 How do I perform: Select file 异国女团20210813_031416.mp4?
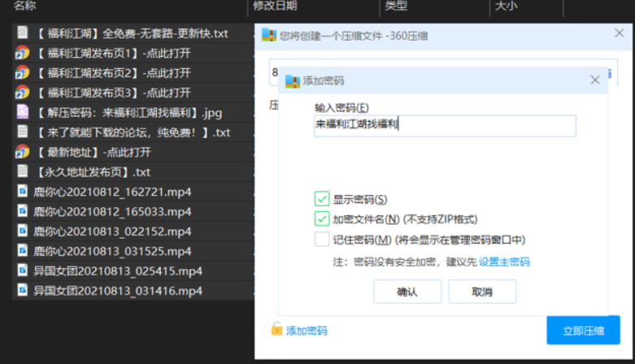pyautogui.click(x=118, y=290)
